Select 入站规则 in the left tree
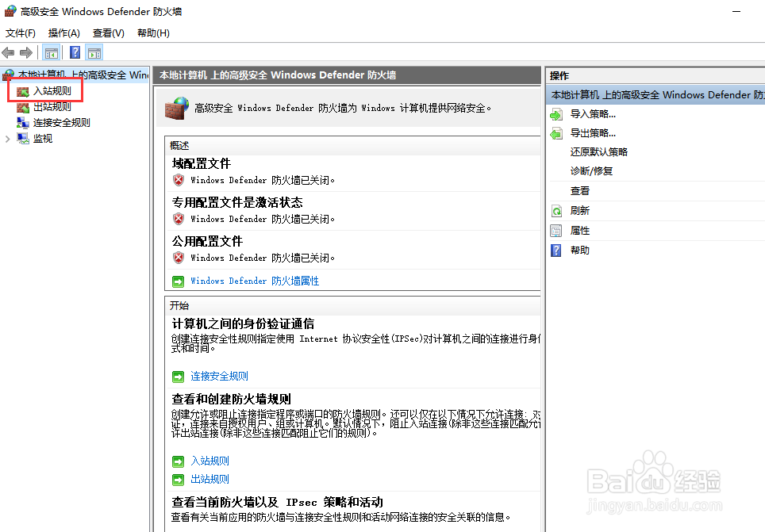 52,91
